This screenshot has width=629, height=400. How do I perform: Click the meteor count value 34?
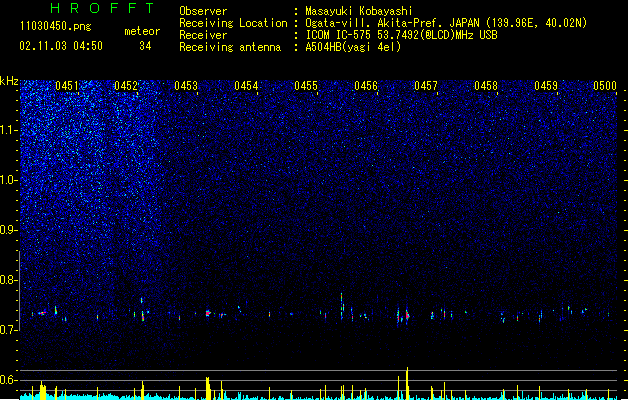click(145, 46)
